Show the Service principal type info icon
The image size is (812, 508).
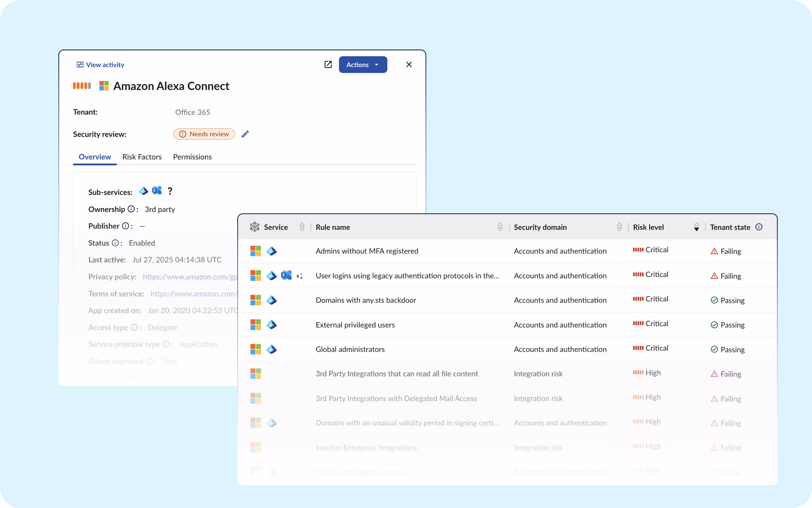(x=166, y=344)
